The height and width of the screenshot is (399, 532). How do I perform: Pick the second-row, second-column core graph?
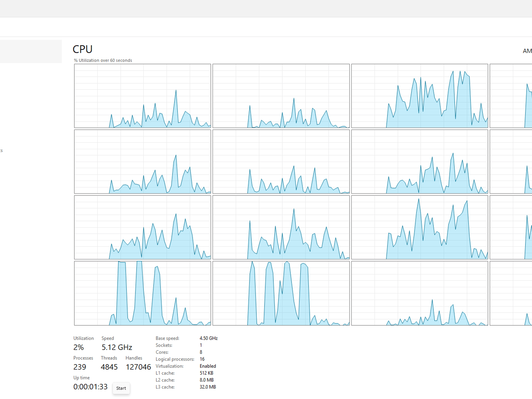tap(281, 162)
